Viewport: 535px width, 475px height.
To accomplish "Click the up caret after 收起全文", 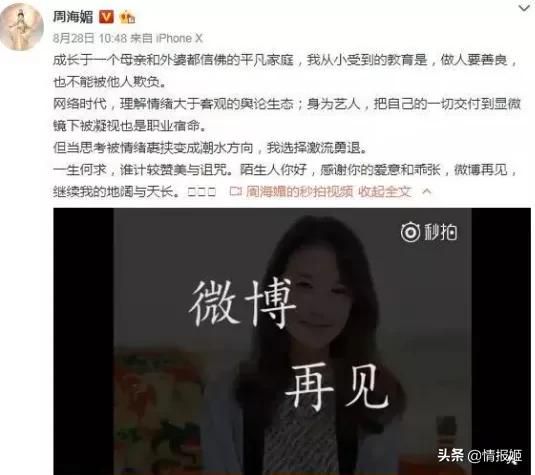I will (x=427, y=191).
